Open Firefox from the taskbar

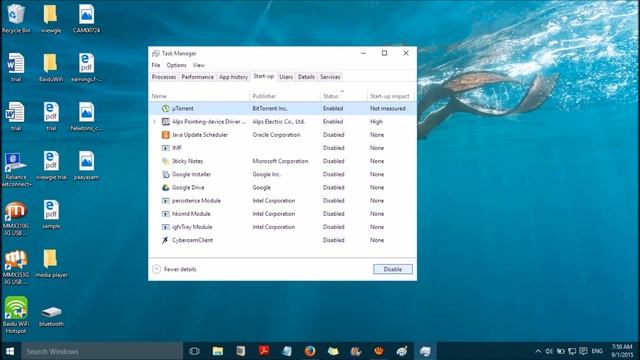(x=310, y=351)
